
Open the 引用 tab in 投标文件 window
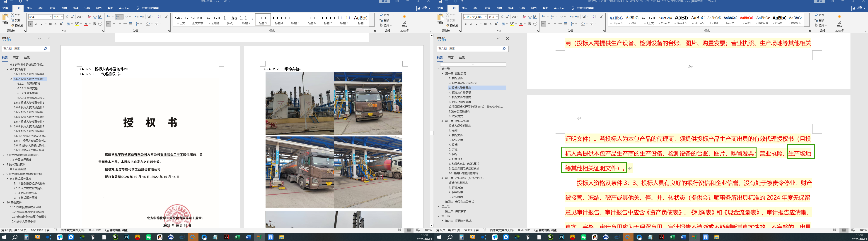64,8
